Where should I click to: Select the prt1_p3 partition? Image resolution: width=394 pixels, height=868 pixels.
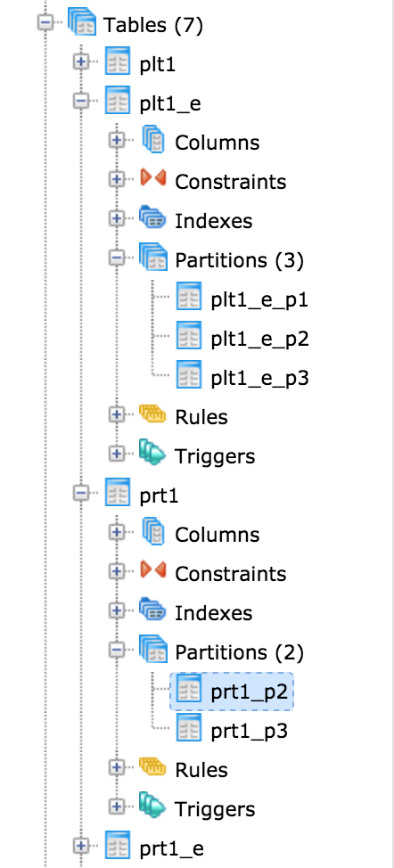click(249, 731)
